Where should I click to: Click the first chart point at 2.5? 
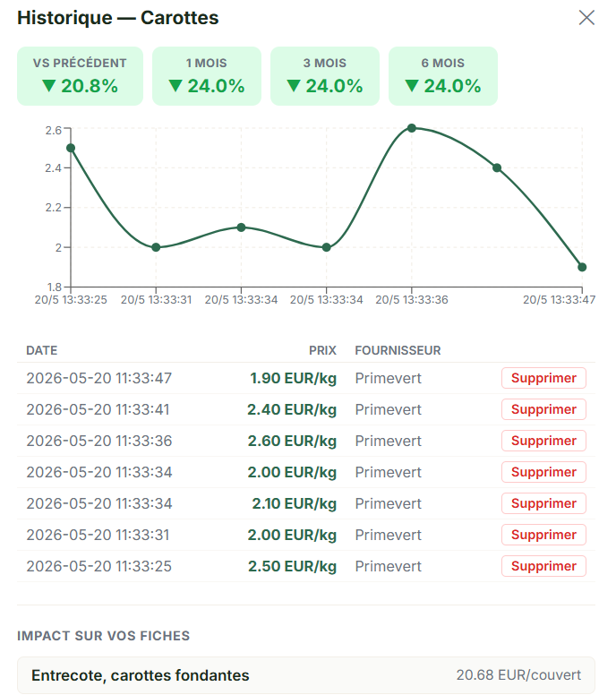[71, 148]
